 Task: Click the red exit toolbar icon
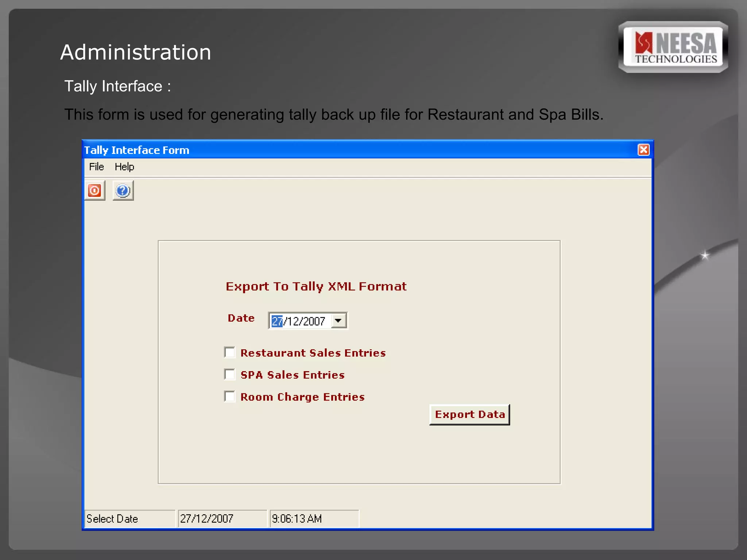point(95,190)
